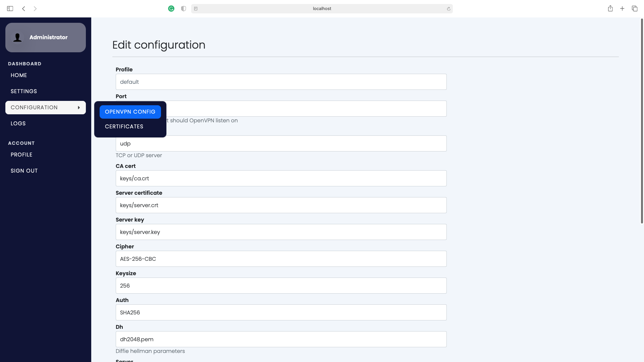Viewport: 644px width, 362px height.
Task: Focus the Server key text field
Action: point(281,232)
